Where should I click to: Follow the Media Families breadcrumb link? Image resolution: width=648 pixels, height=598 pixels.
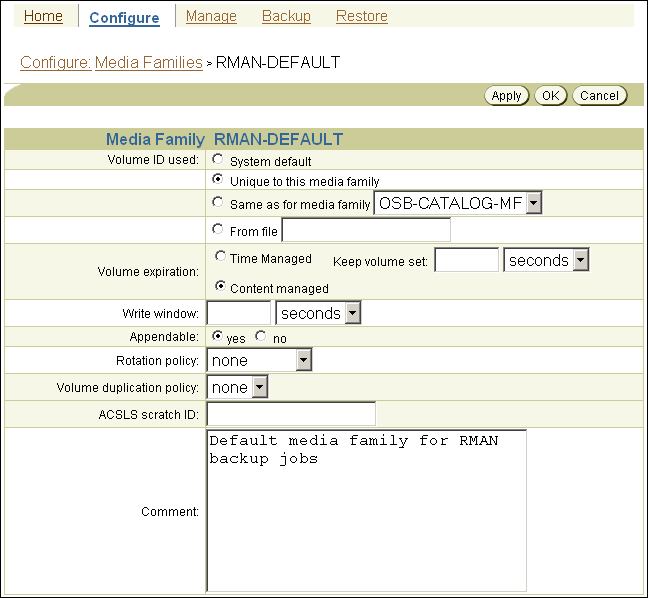pyautogui.click(x=149, y=62)
